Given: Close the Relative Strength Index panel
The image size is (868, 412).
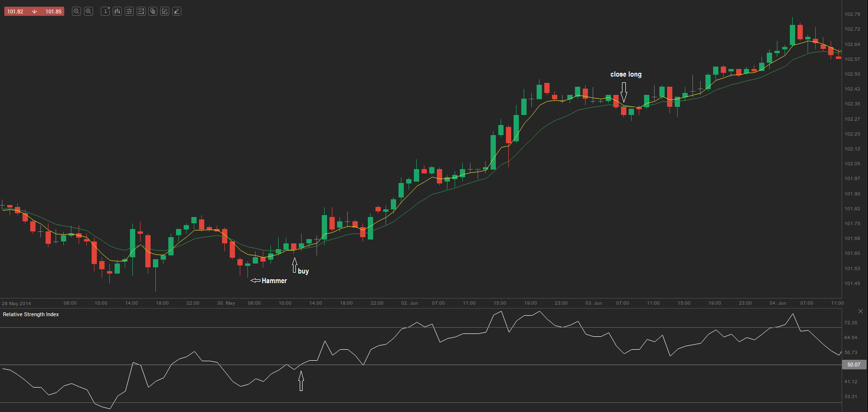Looking at the screenshot, I should [x=860, y=311].
